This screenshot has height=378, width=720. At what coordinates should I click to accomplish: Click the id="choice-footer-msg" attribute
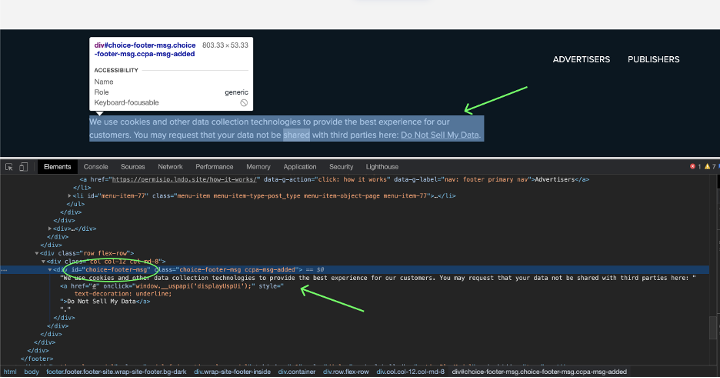click(111, 270)
